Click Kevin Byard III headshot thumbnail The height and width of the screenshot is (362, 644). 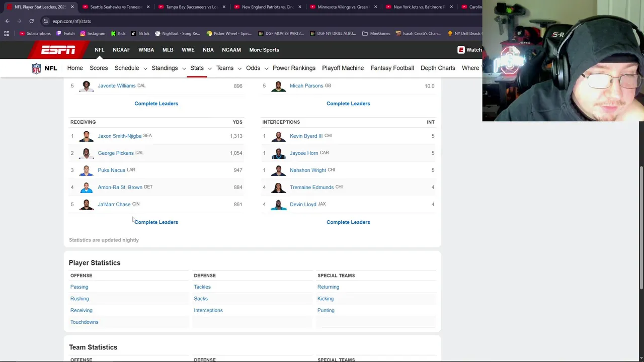[278, 136]
